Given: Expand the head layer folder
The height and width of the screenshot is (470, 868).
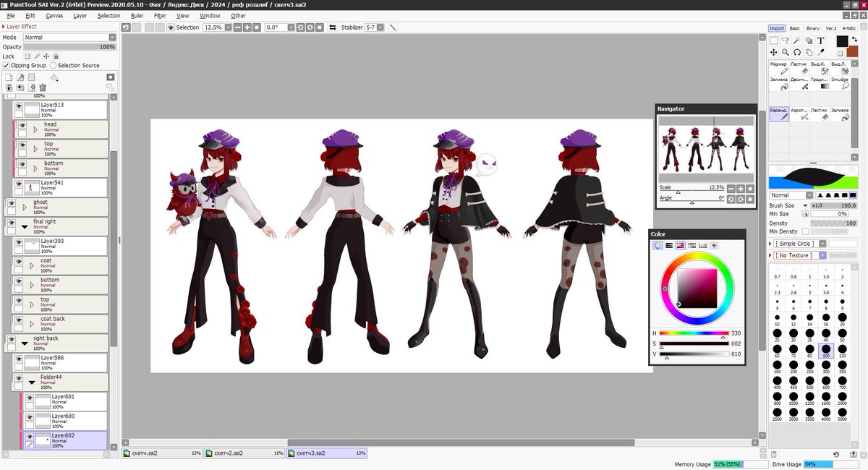Looking at the screenshot, I should (x=35, y=129).
